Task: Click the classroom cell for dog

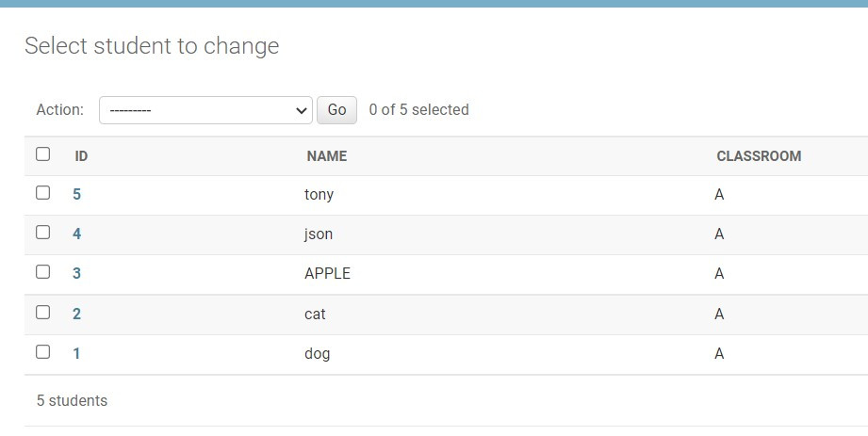Action: point(719,354)
